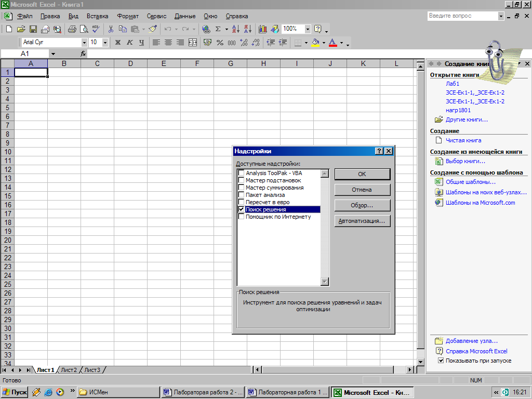
Task: Open Print Preview from toolbar
Action: pyautogui.click(x=84, y=29)
